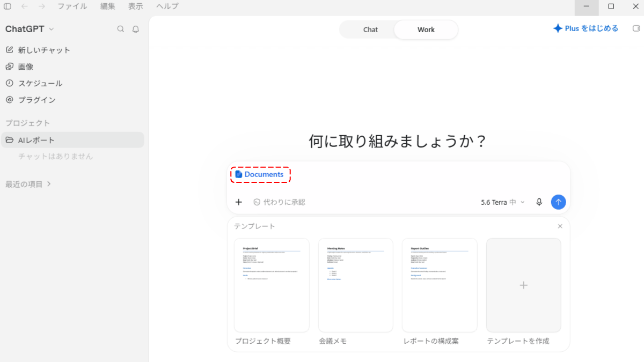Close the テンプレート panel
644x362 pixels.
(560, 226)
